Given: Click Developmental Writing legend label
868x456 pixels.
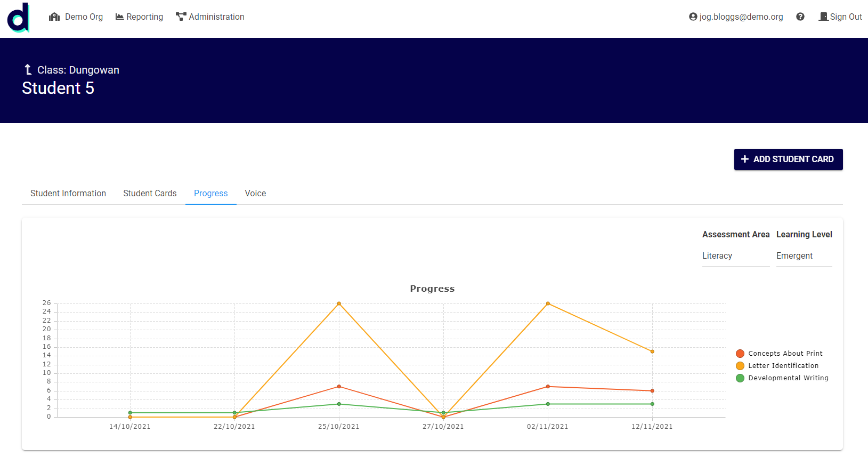Looking at the screenshot, I should coord(789,378).
